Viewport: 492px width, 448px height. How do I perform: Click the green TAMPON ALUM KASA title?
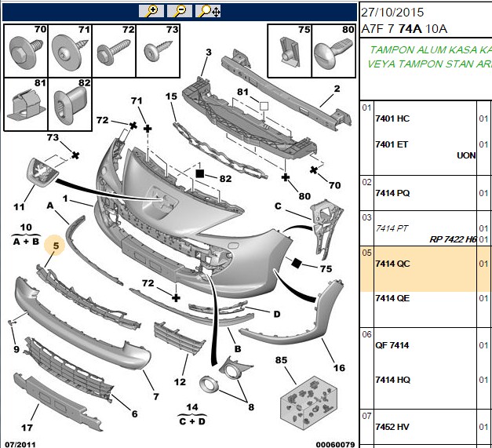[x=431, y=50]
